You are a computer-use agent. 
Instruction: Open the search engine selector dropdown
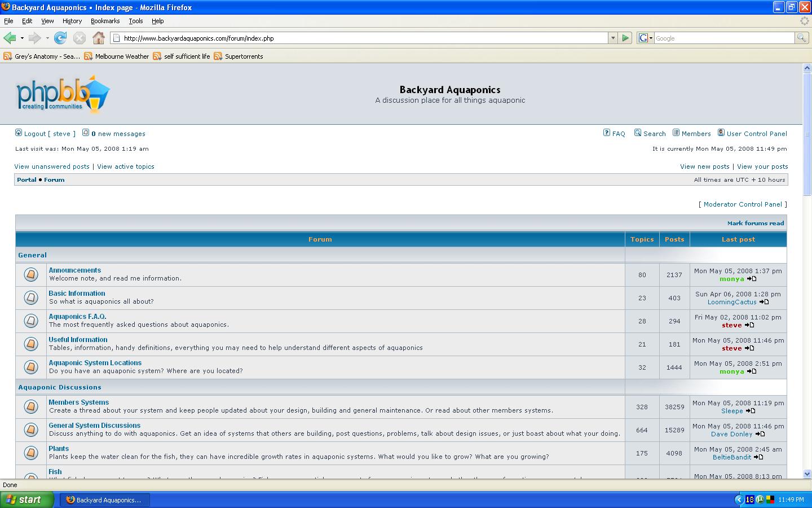[646, 38]
